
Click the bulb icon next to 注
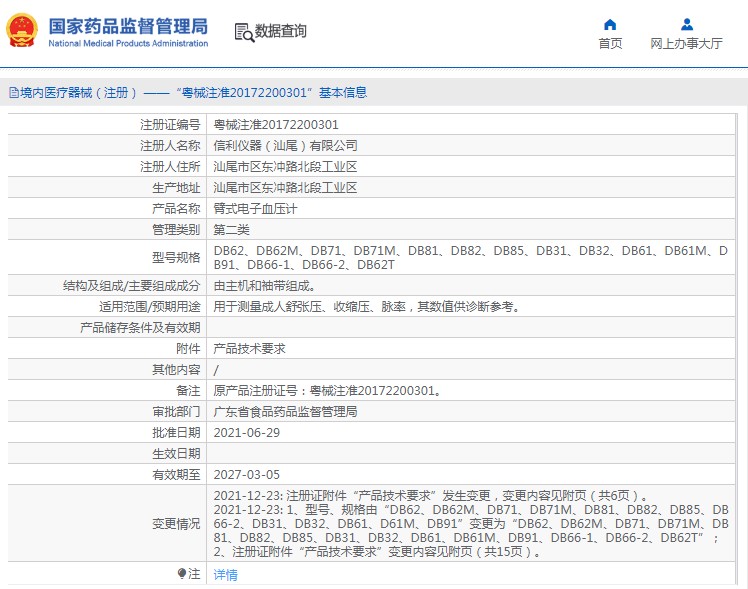click(x=182, y=573)
